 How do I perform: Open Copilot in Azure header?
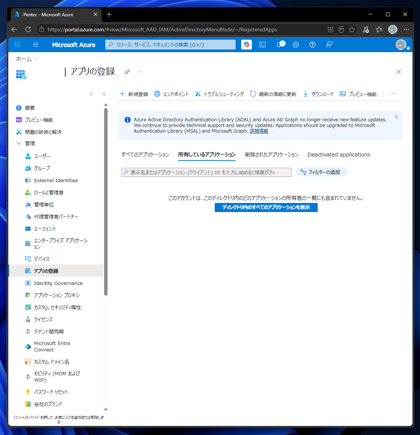[x=246, y=45]
